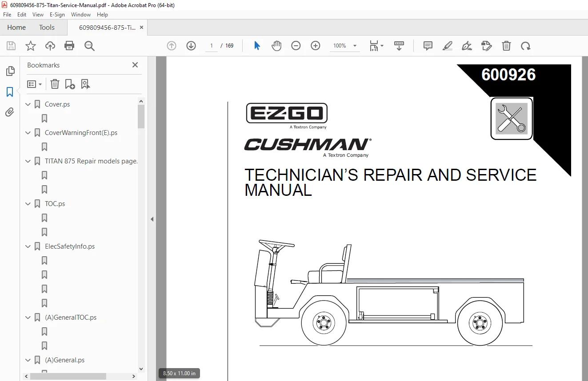This screenshot has width=588, height=381.
Task: Select the TOC.ps bookmark
Action: point(55,204)
